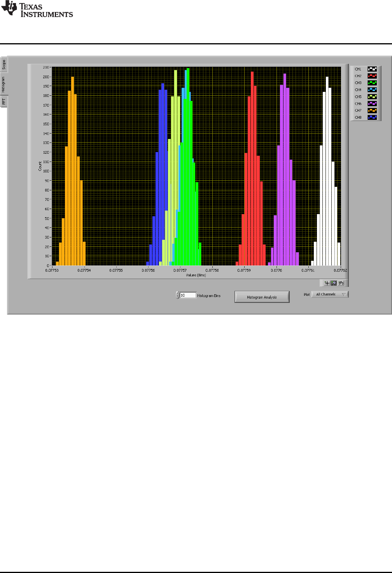Click the tallest orange histogram bar
392x573 pixels.
click(72, 171)
